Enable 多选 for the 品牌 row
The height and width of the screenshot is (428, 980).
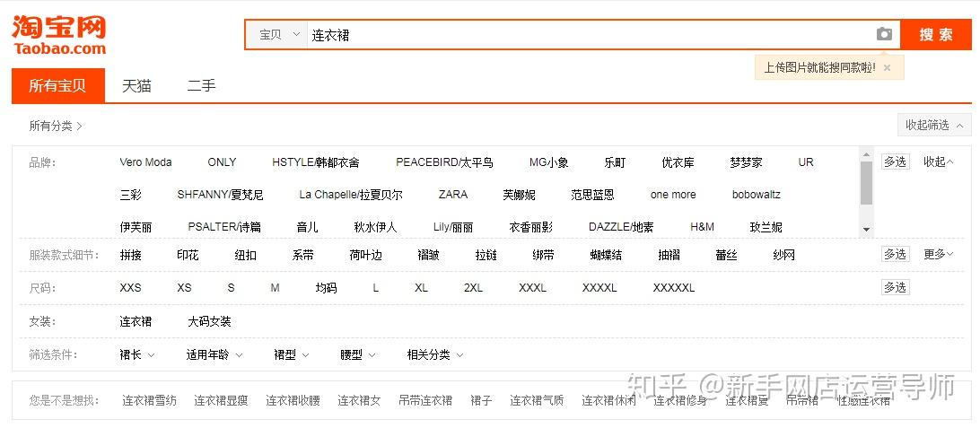[x=895, y=162]
